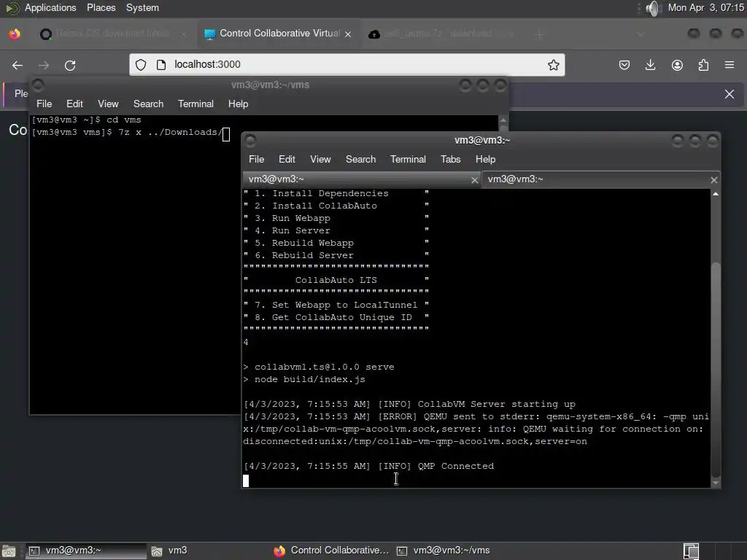Close the Control Collaborative Virtual tab

click(x=348, y=34)
